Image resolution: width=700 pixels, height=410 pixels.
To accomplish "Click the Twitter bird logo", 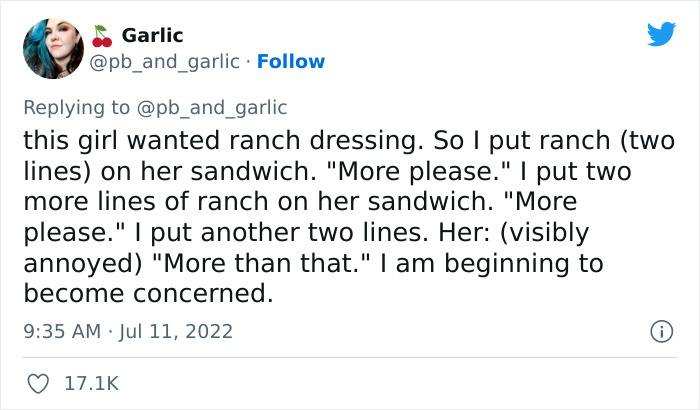I will point(661,34).
